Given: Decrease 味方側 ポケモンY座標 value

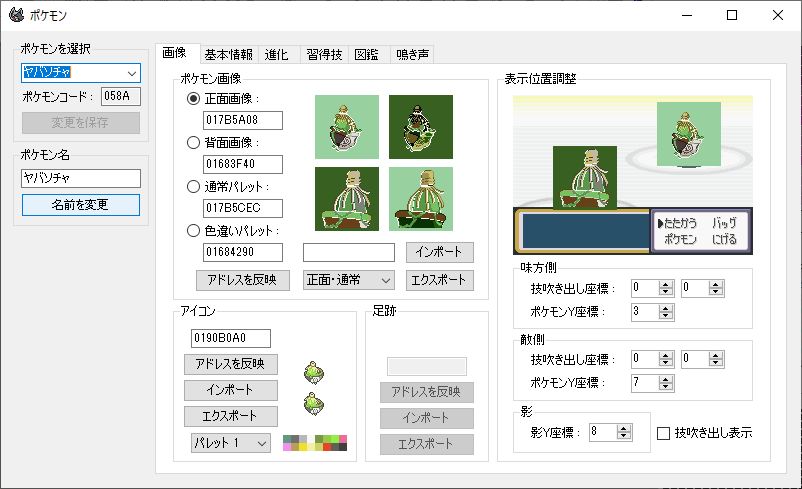Looking at the screenshot, I should coord(665,316).
